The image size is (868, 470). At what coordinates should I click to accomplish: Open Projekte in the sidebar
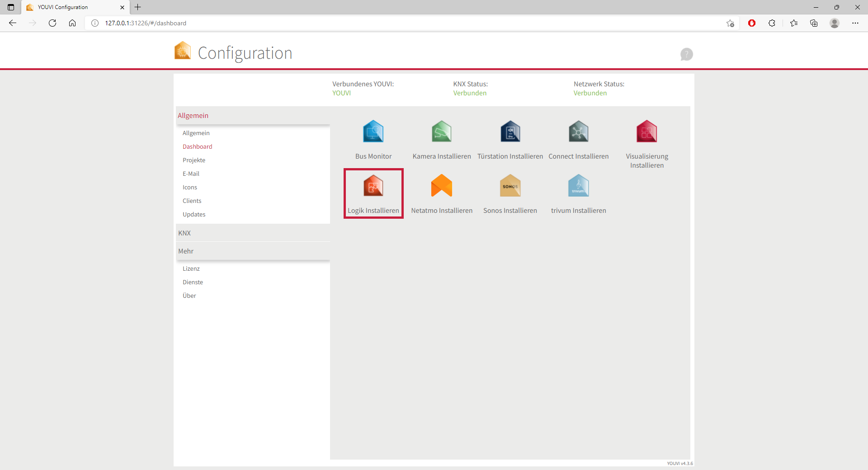click(194, 160)
